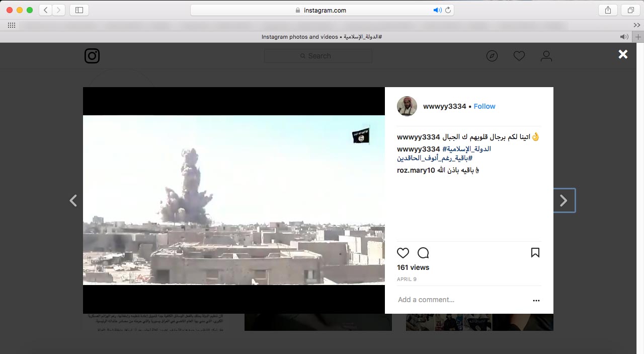644x354 pixels.
Task: Open the profile person icon
Action: pyautogui.click(x=546, y=56)
